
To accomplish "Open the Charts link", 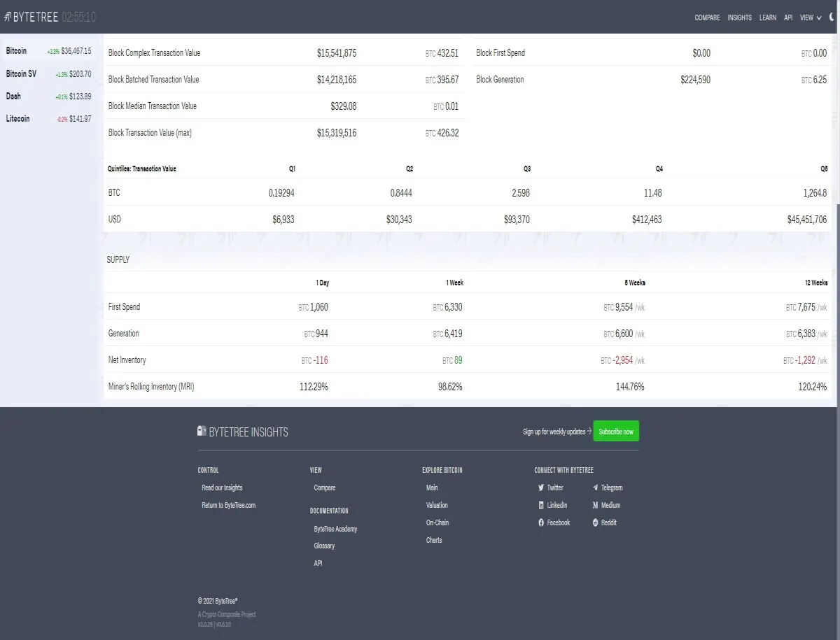I will coord(434,540).
